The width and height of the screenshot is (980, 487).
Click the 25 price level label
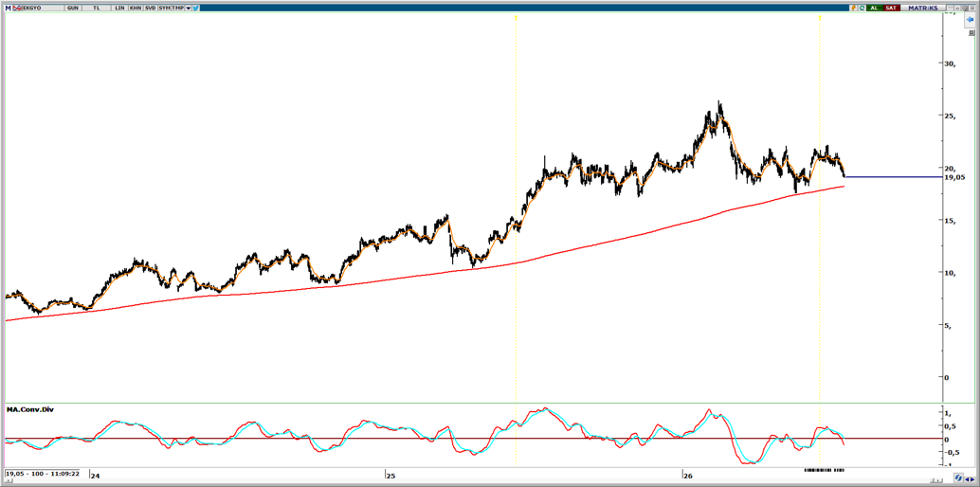[950, 117]
